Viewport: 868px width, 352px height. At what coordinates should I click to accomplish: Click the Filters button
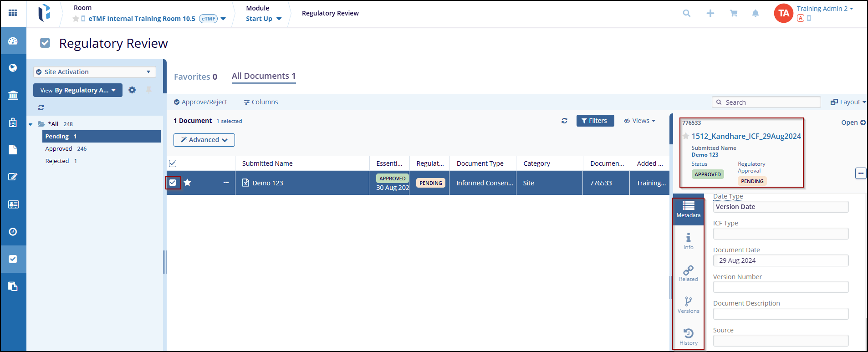click(595, 121)
